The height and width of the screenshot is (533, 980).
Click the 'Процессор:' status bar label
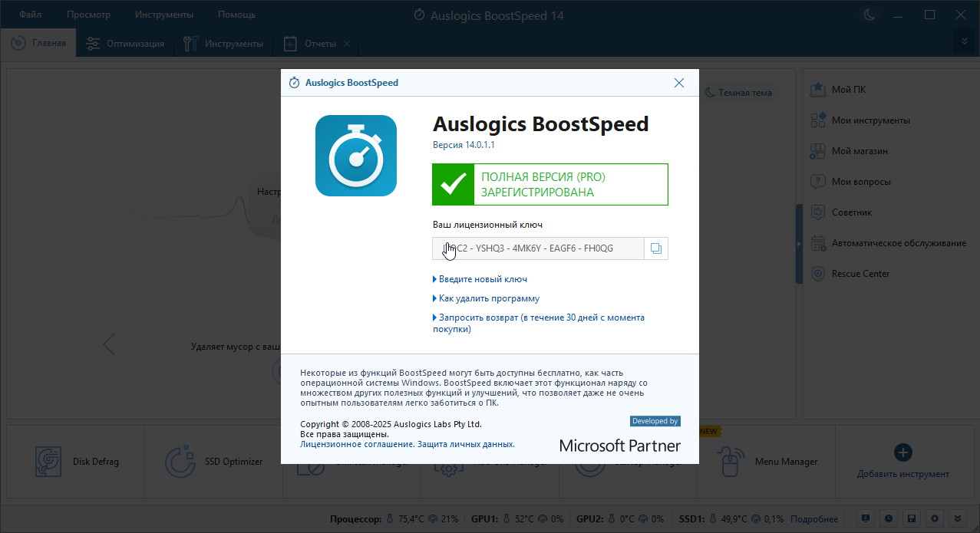(356, 519)
